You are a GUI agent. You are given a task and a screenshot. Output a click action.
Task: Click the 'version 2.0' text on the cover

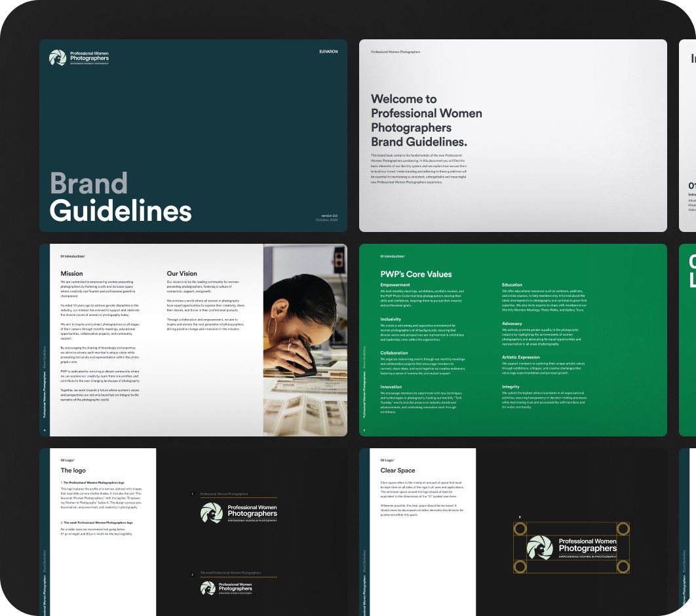tap(330, 216)
